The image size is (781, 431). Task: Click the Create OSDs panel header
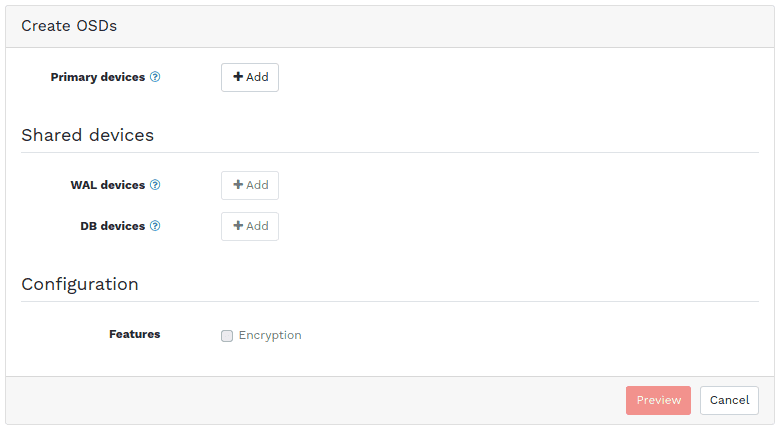coord(69,26)
